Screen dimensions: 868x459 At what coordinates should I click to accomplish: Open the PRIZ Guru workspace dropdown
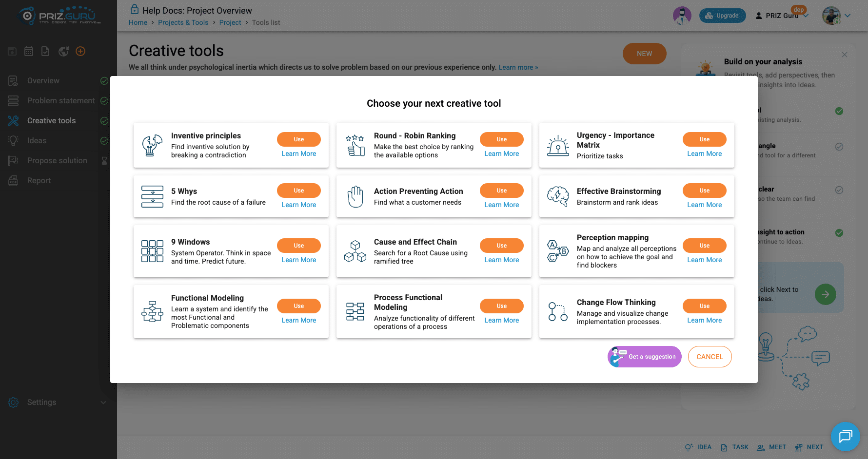[x=782, y=16]
